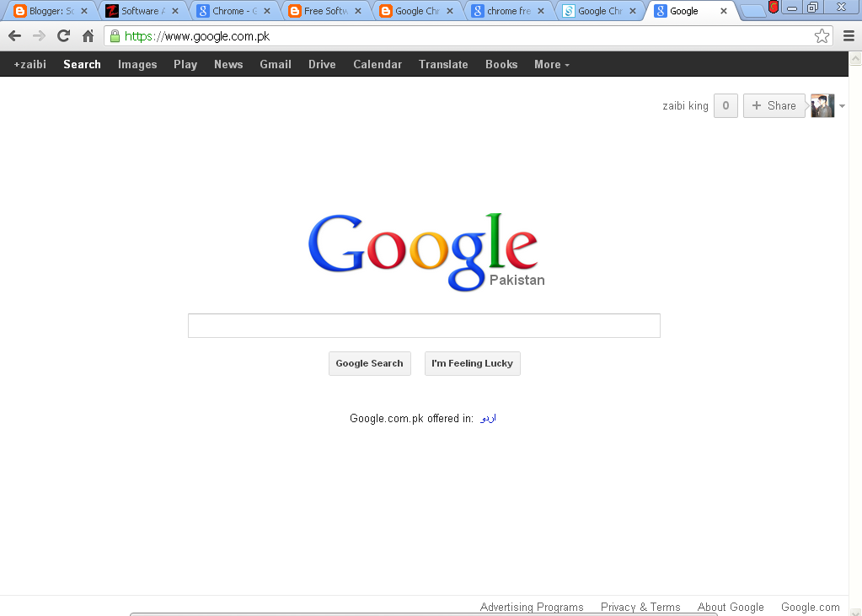Click the red shield icon in title bar

pos(774,7)
